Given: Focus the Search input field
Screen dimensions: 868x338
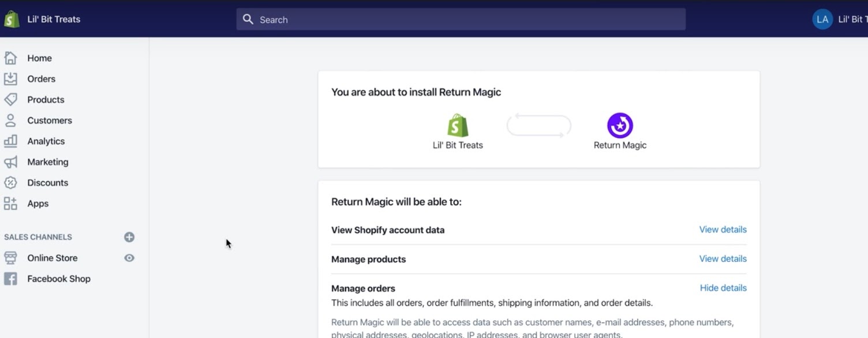Looking at the screenshot, I should pyautogui.click(x=462, y=20).
